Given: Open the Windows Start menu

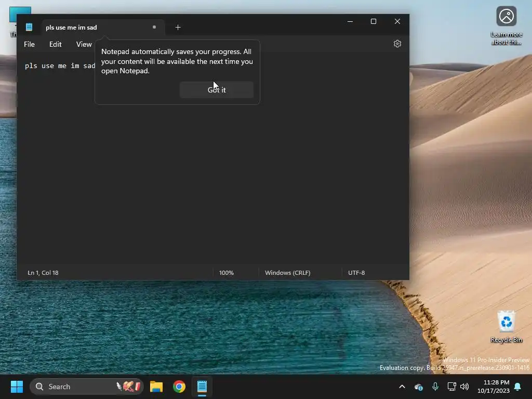Looking at the screenshot, I should pos(17,387).
